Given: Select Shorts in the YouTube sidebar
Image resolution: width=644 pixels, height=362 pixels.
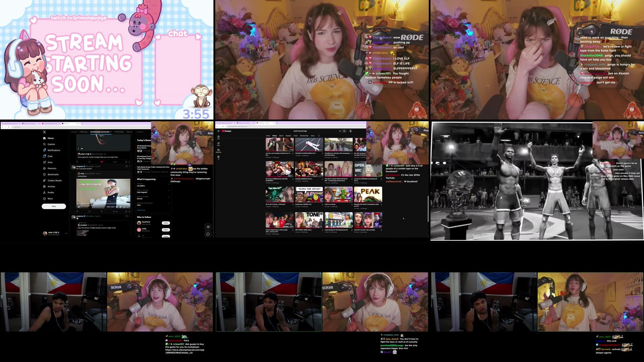Looking at the screenshot, I should [219, 143].
